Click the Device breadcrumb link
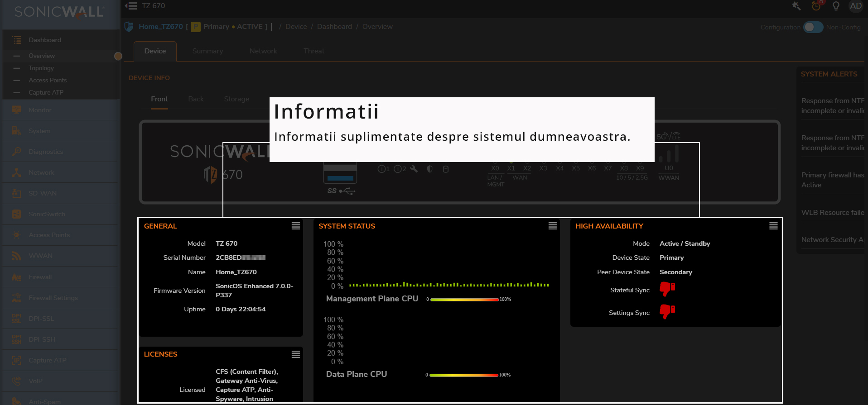This screenshot has width=868, height=405. (296, 27)
